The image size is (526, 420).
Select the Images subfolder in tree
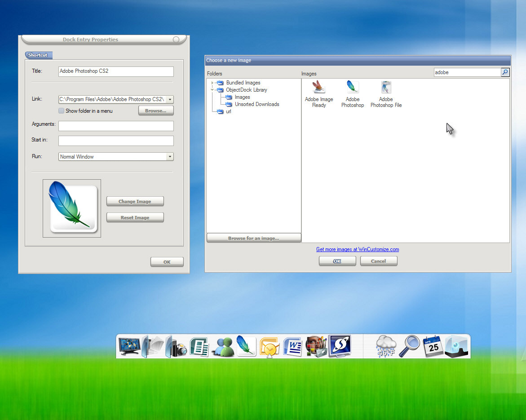(242, 97)
